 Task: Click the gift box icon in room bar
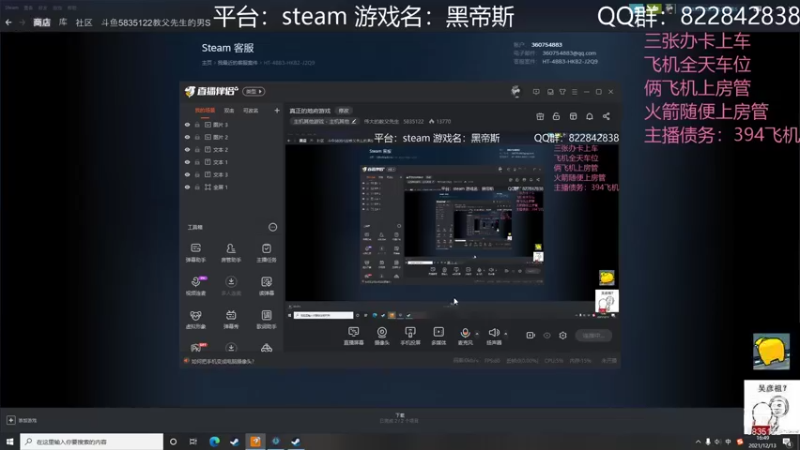540,116
